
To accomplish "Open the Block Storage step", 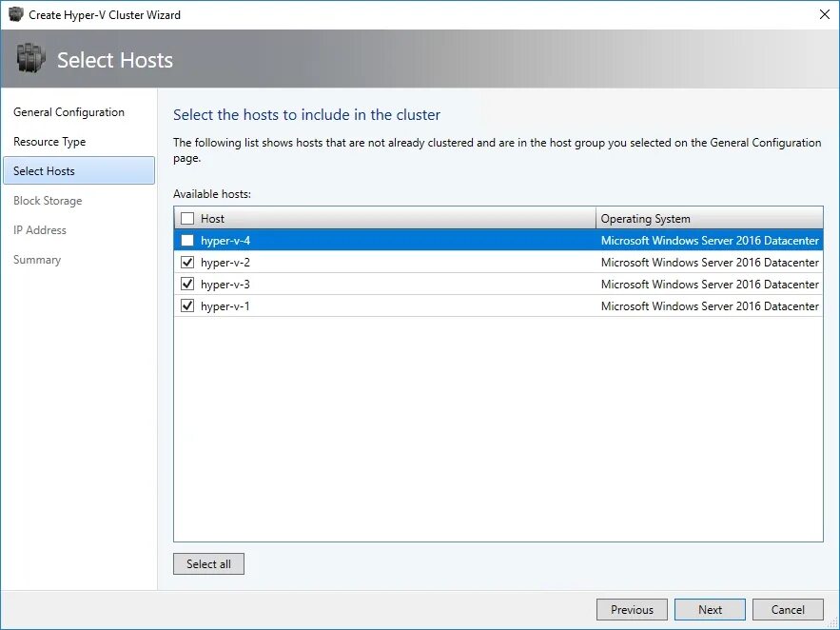I will click(48, 201).
